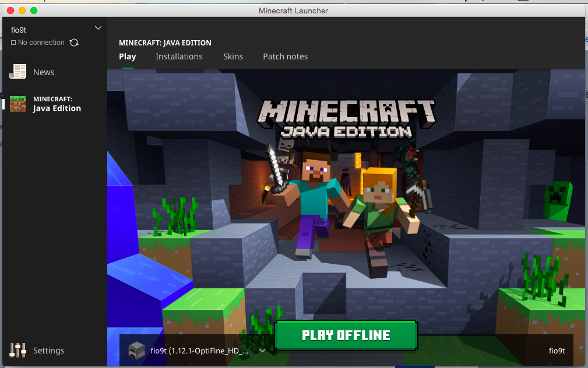
Task: Select the fio9t 1.12.1-OptiFine installation text
Action: coord(199,351)
